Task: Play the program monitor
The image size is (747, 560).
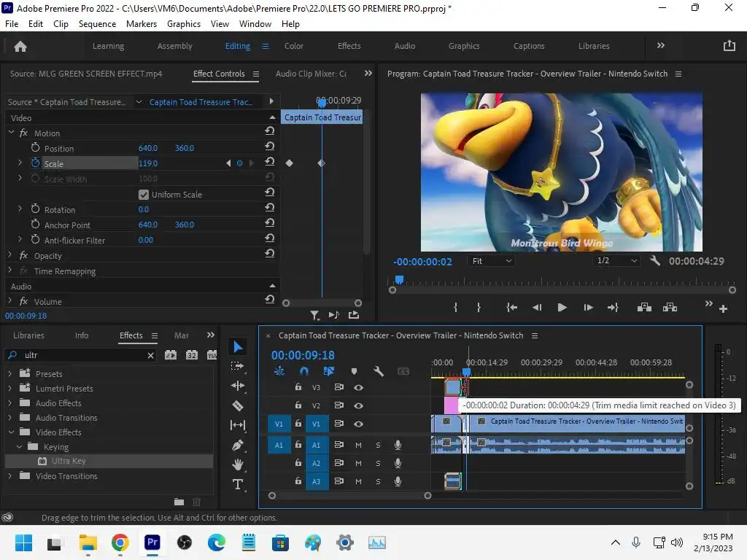Action: [x=562, y=308]
